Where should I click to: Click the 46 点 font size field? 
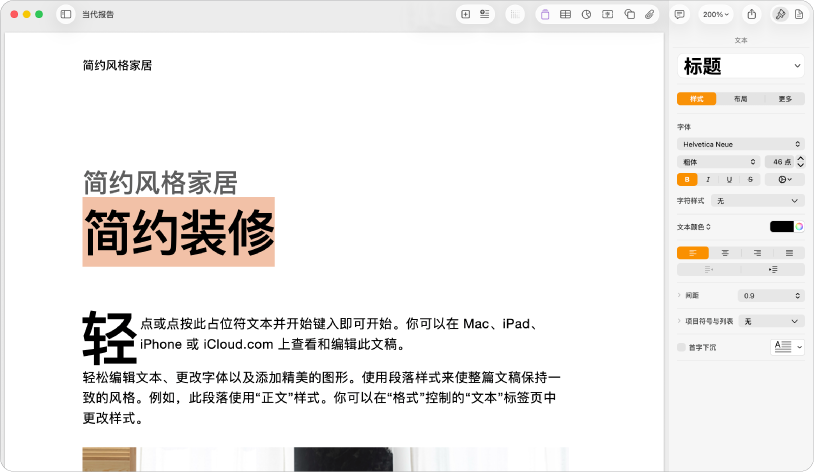(x=780, y=162)
